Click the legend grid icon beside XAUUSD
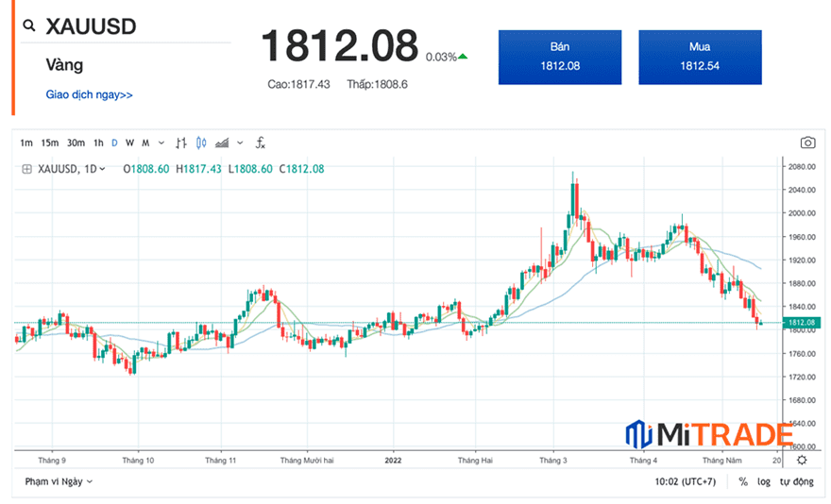The width and height of the screenshot is (831, 504). coord(27,169)
